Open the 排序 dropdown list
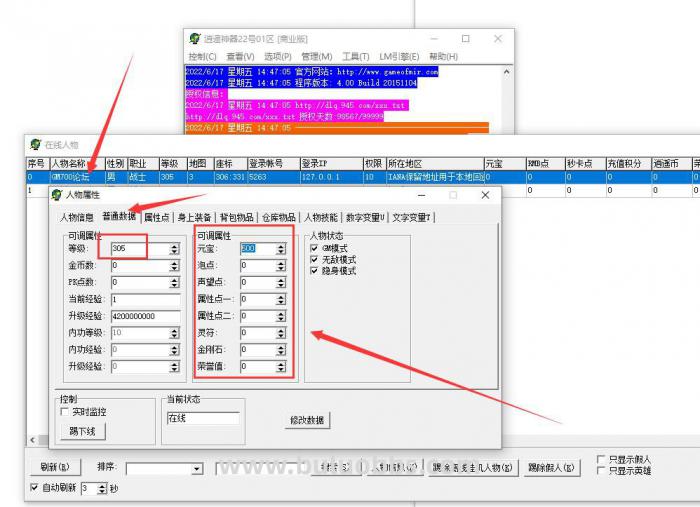Image resolution: width=700 pixels, height=507 pixels. coord(196,468)
